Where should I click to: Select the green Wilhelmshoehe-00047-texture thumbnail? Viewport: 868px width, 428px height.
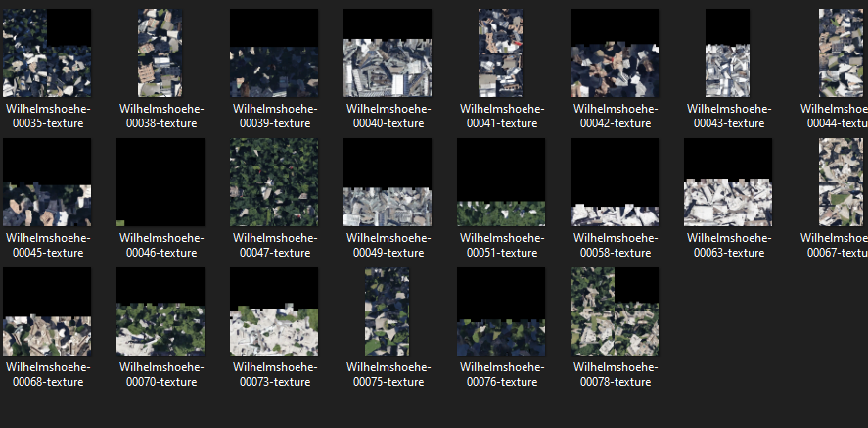(274, 182)
